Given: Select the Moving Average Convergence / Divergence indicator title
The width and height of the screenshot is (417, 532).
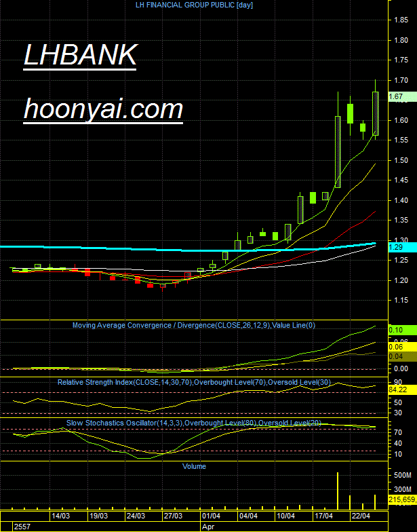Looking at the screenshot, I should pyautogui.click(x=194, y=326).
